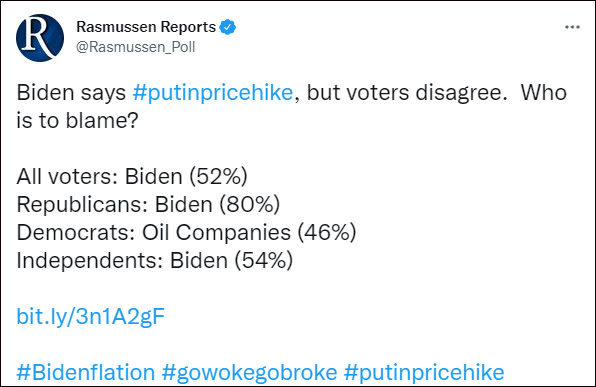Open the Rasmussen Reports display name

(x=146, y=27)
